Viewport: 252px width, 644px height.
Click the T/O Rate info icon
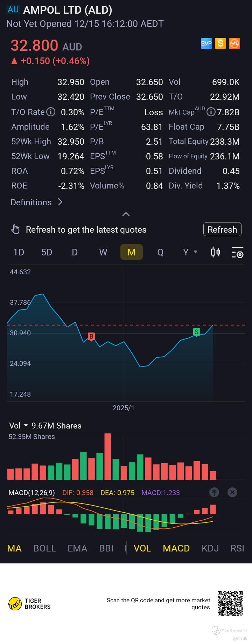coord(51,112)
